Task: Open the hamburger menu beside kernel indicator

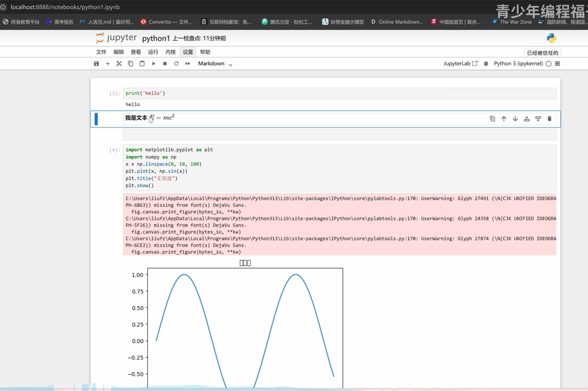Action: coord(557,64)
